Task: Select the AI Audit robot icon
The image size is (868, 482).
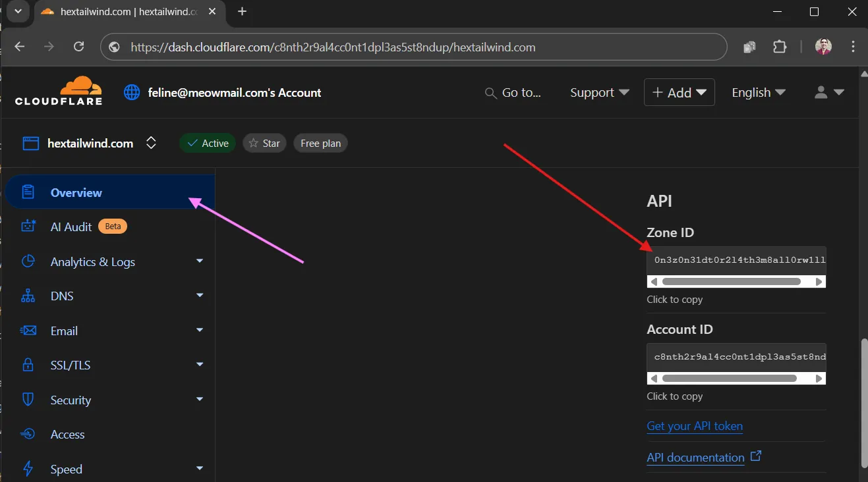Action: tap(28, 227)
